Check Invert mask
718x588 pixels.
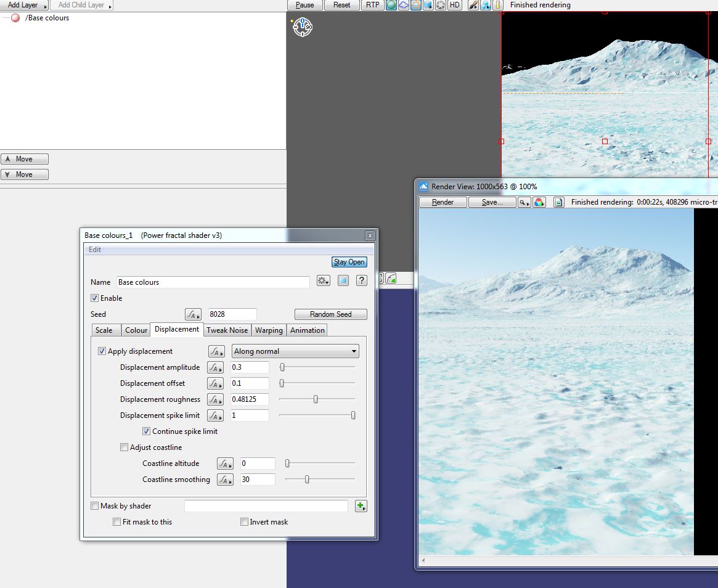point(244,522)
